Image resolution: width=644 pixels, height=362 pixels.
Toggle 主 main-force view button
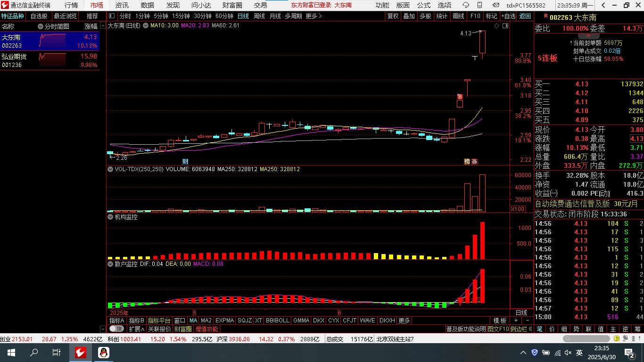613,329
